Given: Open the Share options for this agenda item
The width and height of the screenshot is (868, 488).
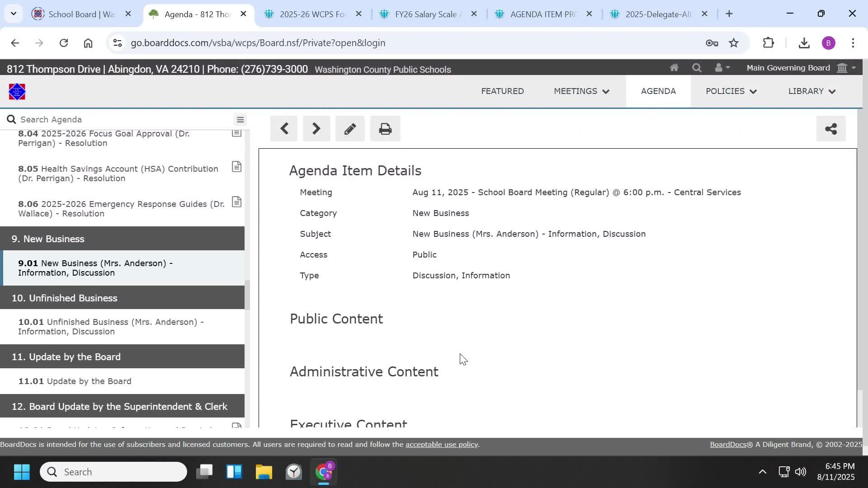Looking at the screenshot, I should click(x=831, y=128).
